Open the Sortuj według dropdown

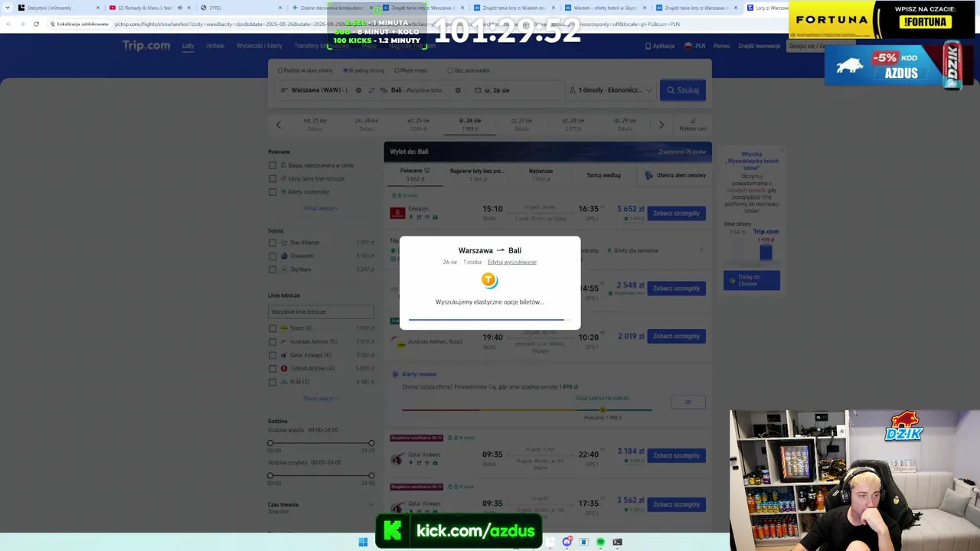coord(603,175)
